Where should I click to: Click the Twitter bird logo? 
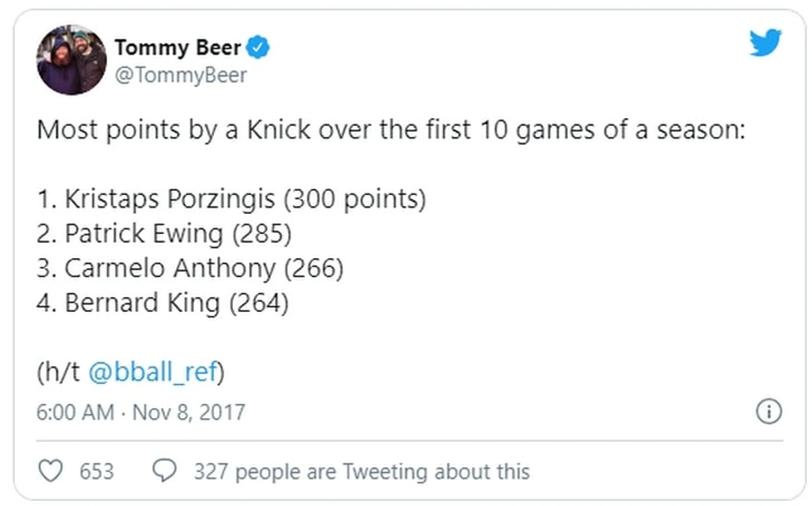[765, 43]
